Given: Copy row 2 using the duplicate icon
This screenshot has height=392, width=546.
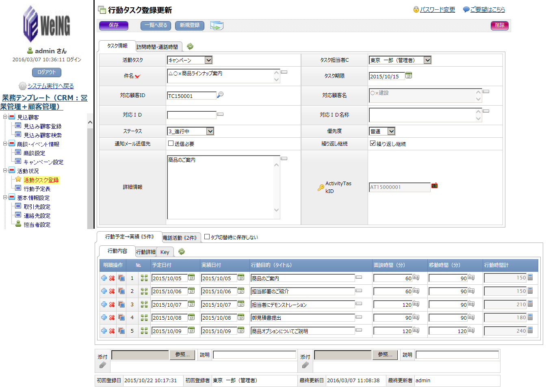Looking at the screenshot, I should (121, 291).
